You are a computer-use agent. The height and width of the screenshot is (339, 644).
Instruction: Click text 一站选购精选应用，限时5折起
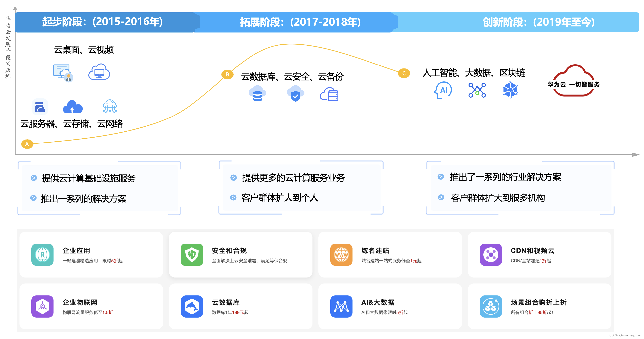point(93,261)
